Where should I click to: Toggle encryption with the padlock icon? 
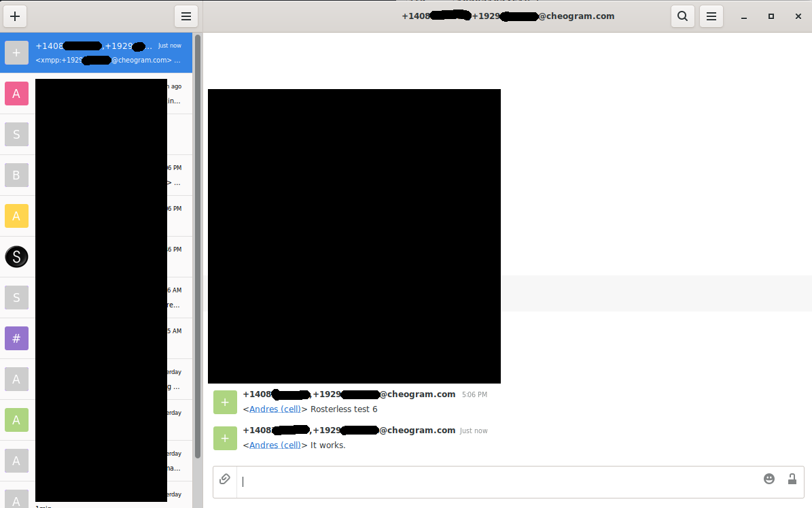coord(792,479)
